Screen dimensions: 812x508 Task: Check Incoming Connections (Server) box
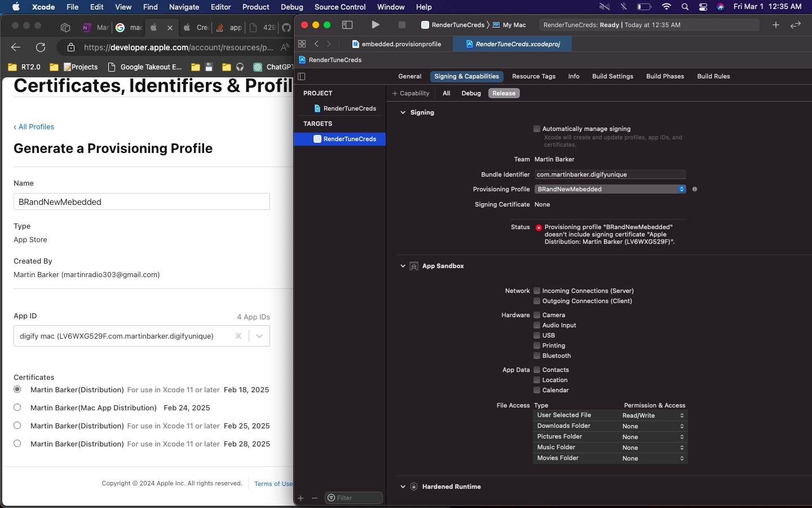click(537, 291)
